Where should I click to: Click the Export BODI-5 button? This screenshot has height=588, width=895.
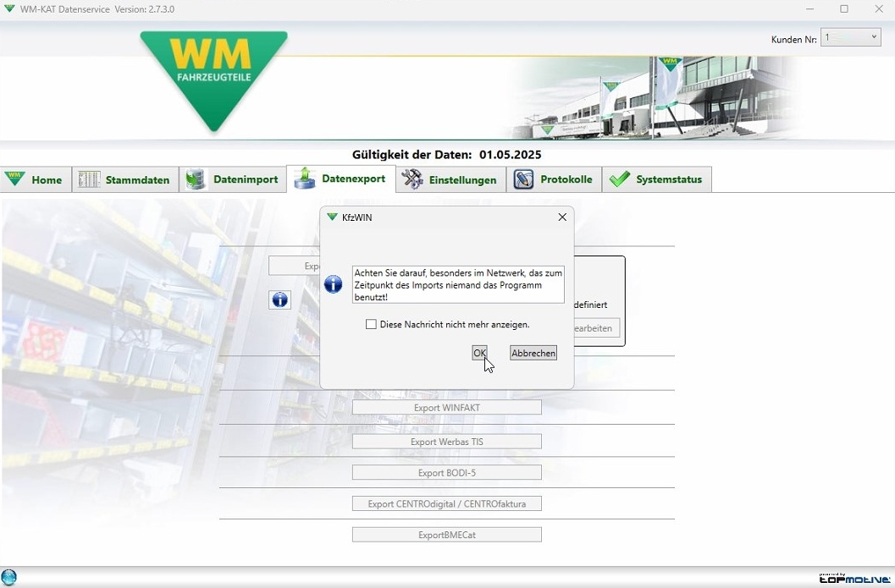pyautogui.click(x=447, y=473)
